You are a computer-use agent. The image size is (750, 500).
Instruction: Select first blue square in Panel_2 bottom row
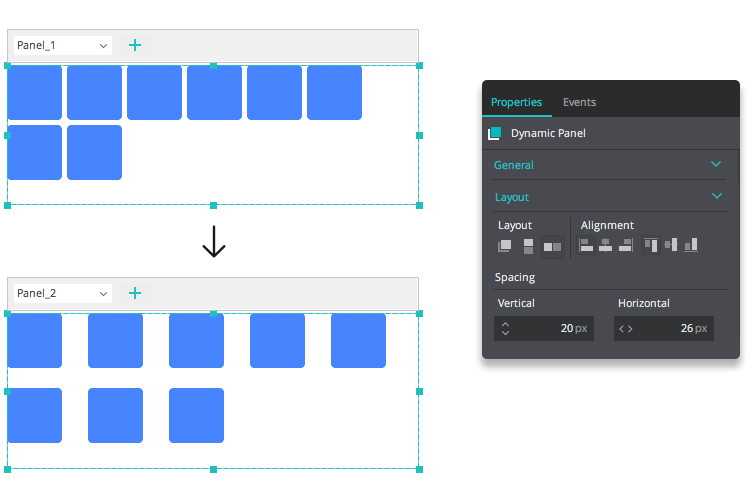pyautogui.click(x=34, y=415)
